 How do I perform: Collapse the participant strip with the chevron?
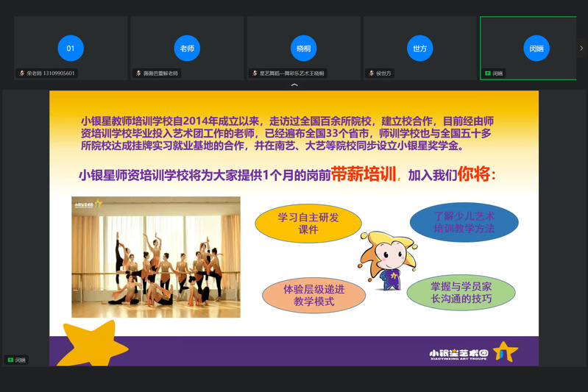pyautogui.click(x=294, y=85)
